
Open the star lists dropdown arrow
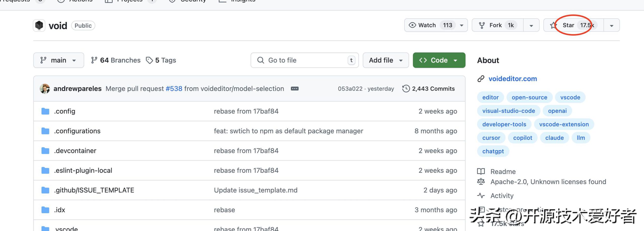coord(612,25)
